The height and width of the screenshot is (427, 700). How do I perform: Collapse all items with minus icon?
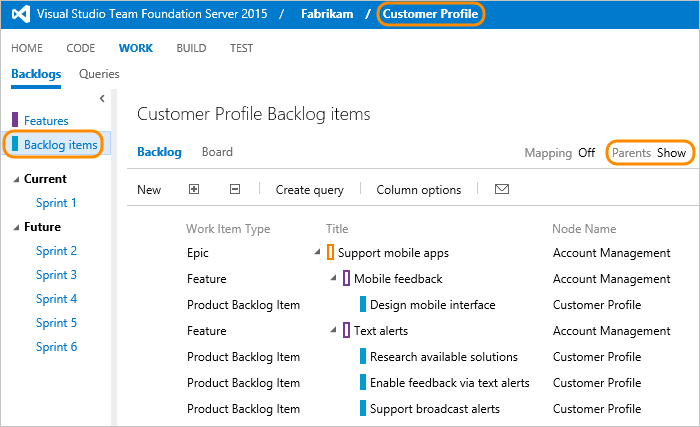coord(235,189)
